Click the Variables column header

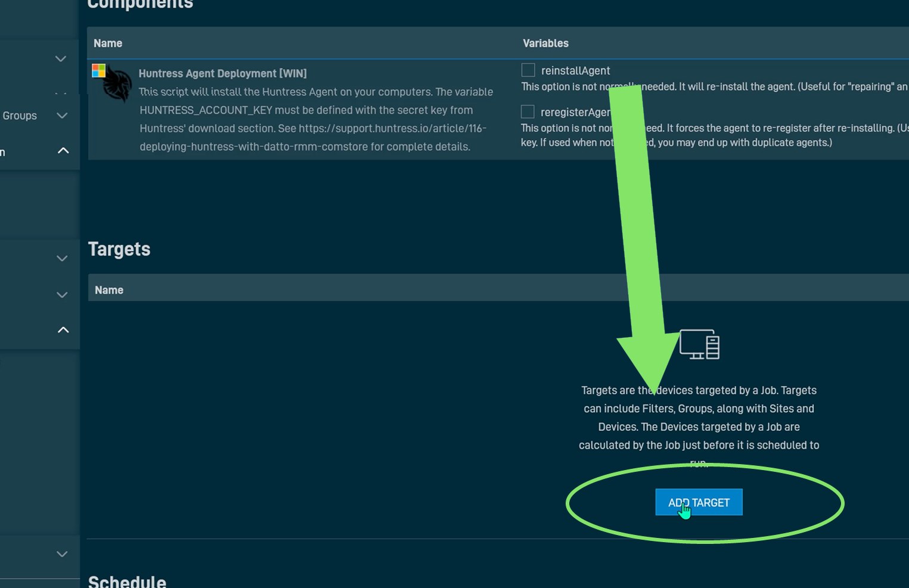pos(545,43)
